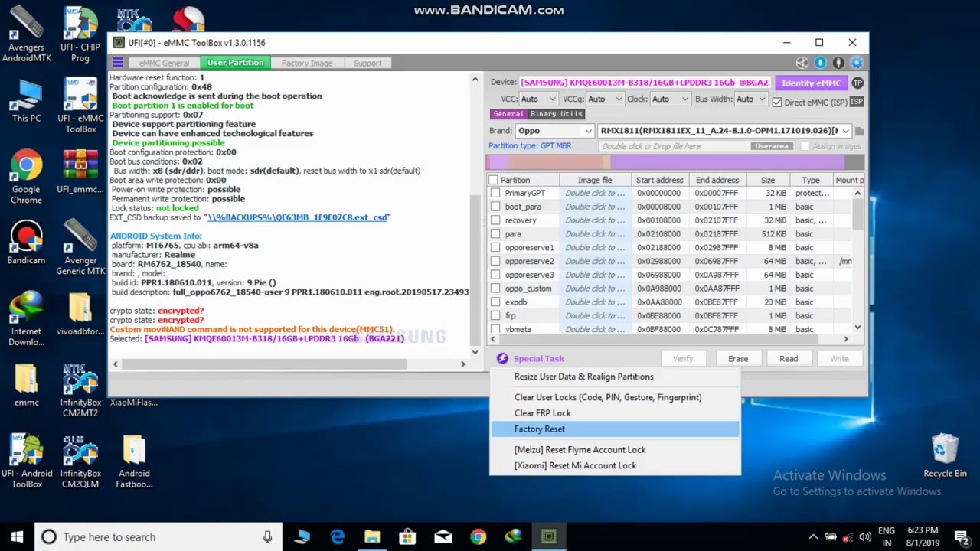This screenshot has height=551, width=980.
Task: Check the PrimaryGPT partition checkbox
Action: [x=495, y=193]
